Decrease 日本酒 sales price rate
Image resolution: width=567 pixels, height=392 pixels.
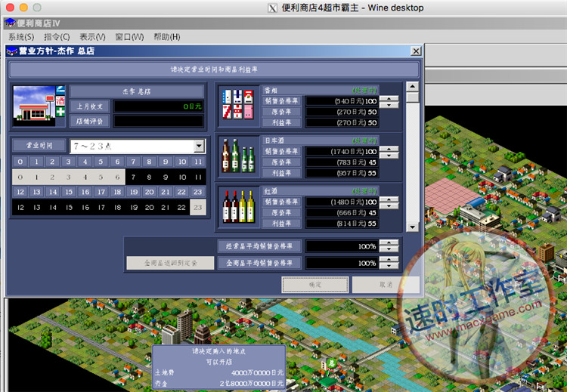(x=389, y=155)
